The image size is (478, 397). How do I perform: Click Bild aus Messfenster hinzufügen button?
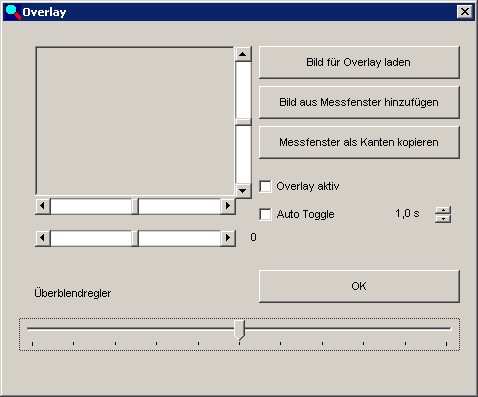click(359, 102)
